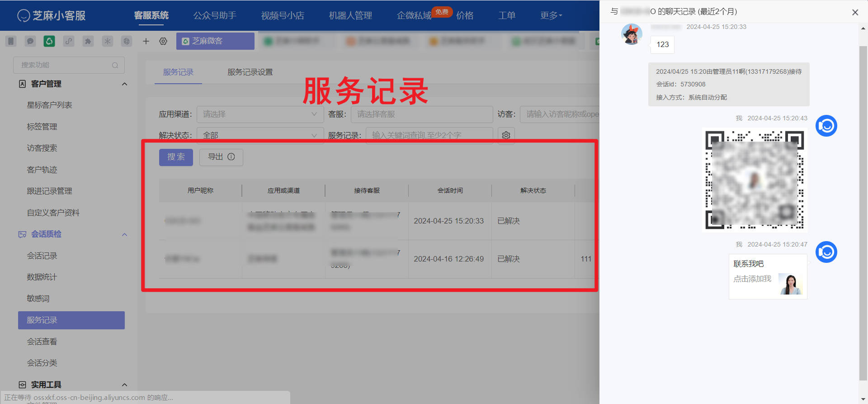The image size is (868, 404).
Task: Sort by 会话时间 column header
Action: pyautogui.click(x=450, y=190)
